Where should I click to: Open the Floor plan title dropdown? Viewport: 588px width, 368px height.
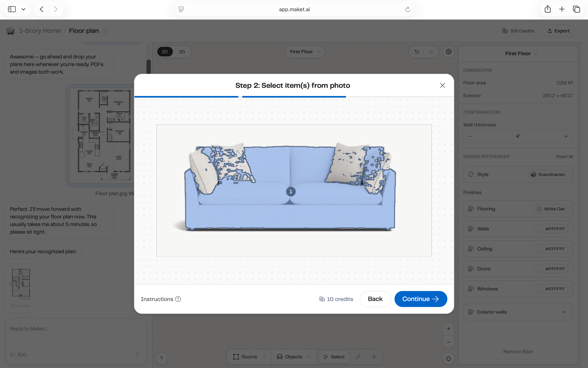tap(105, 31)
